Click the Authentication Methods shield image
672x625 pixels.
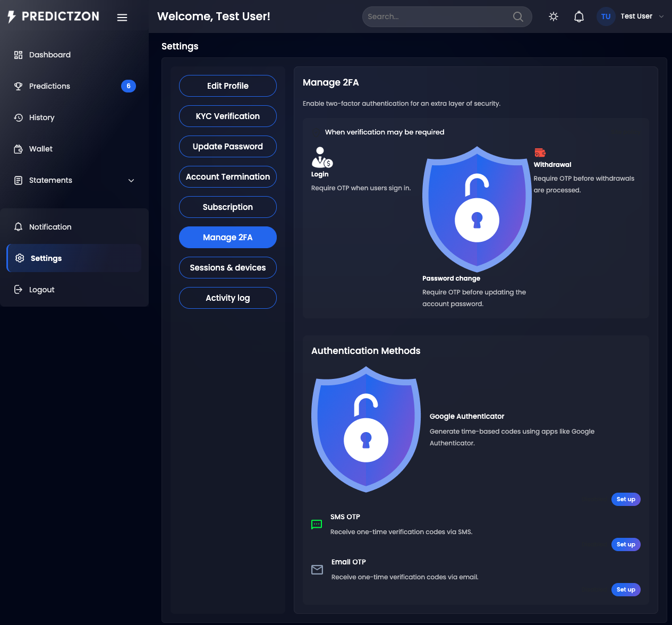[366, 429]
